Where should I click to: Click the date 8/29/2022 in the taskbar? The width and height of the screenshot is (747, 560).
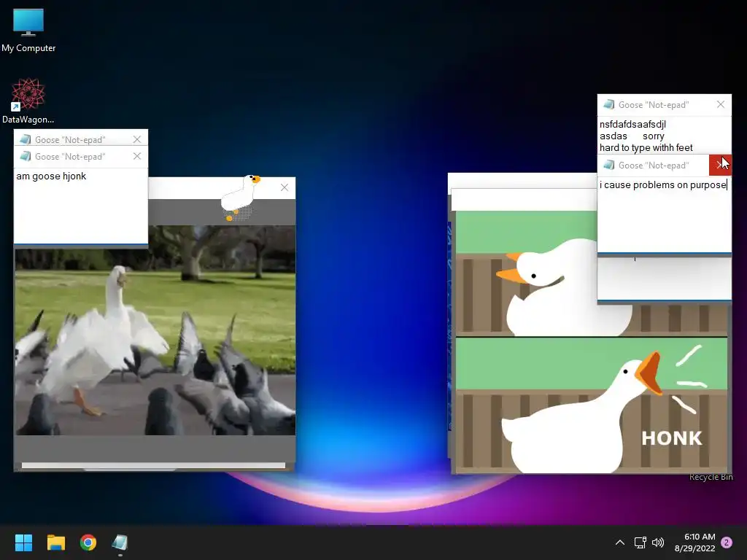[x=695, y=548]
